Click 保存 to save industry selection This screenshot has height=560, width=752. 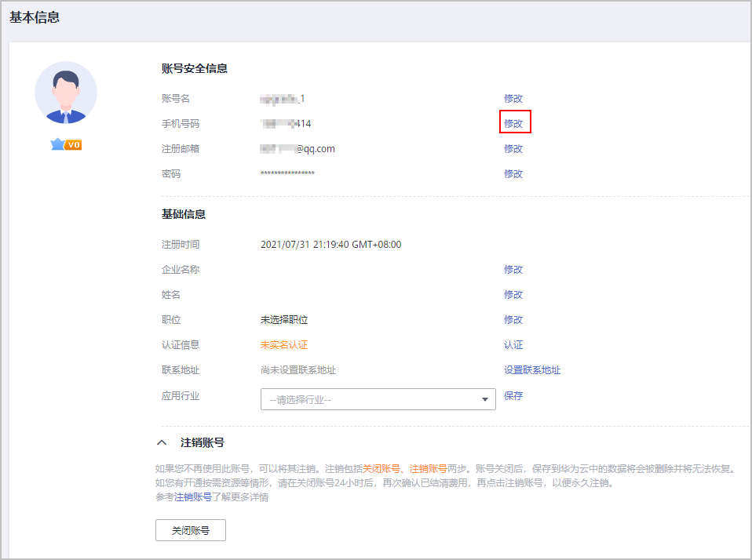(513, 396)
